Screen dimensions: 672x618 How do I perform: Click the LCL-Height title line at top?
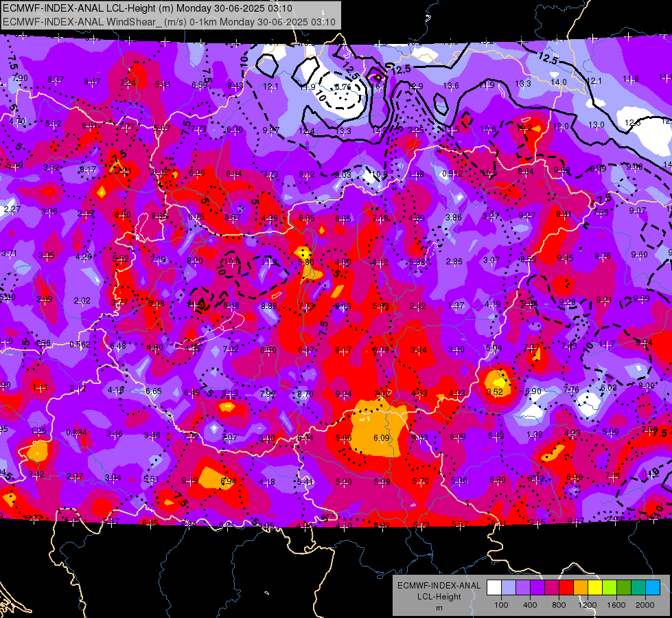148,8
